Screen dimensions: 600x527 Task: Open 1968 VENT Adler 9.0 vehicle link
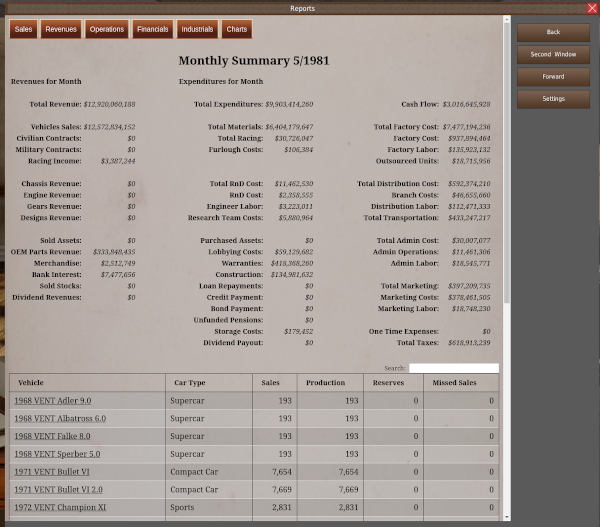click(x=54, y=400)
